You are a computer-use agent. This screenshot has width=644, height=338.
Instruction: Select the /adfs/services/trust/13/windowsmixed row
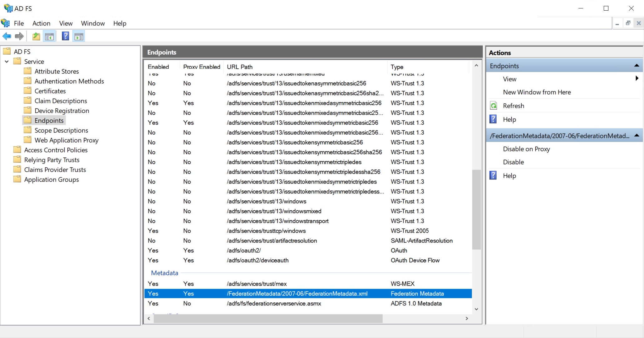[308, 211]
